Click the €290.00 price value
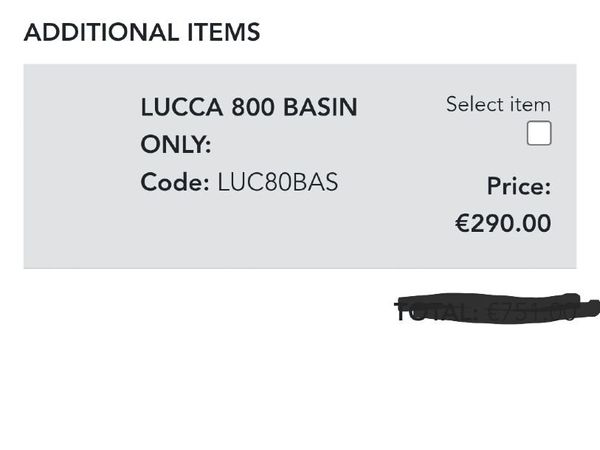 (503, 223)
